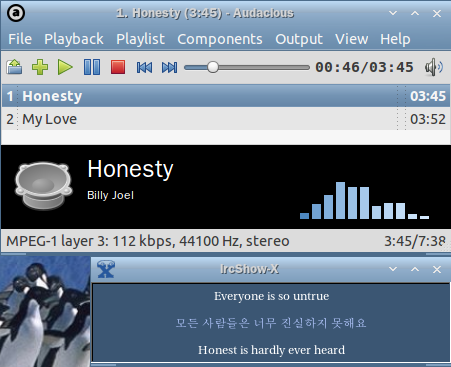Image resolution: width=451 pixels, height=367 pixels.
Task: Select the My Love playlist row
Action: (x=225, y=119)
